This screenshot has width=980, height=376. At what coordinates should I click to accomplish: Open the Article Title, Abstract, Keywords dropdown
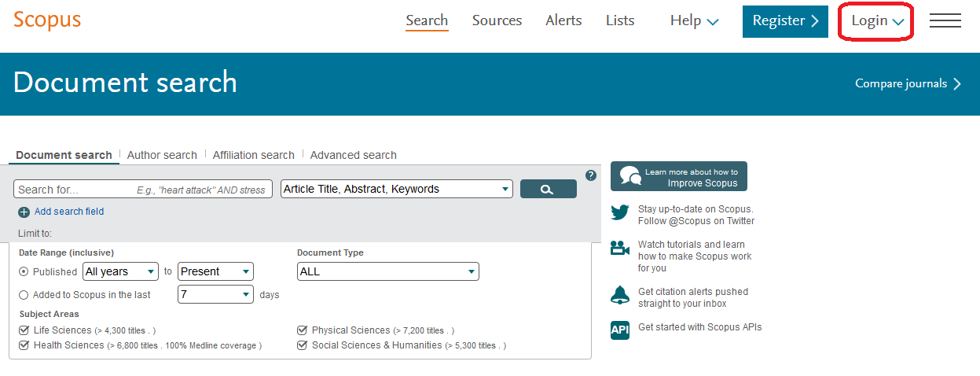[397, 189]
